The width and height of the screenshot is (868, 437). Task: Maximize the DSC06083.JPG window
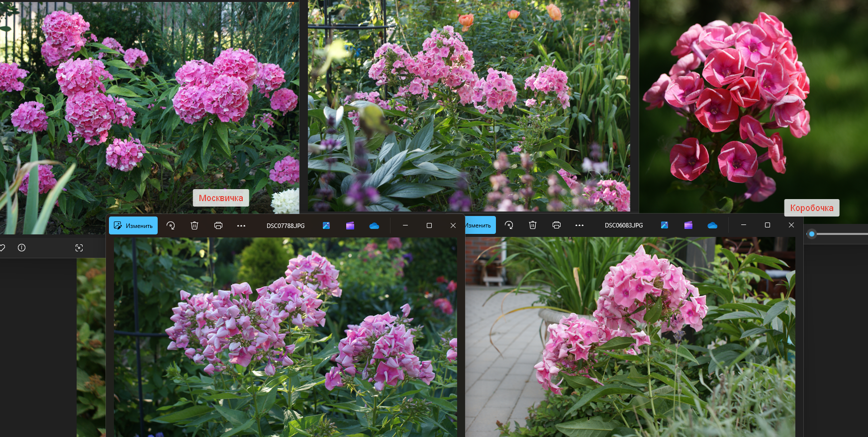click(768, 225)
